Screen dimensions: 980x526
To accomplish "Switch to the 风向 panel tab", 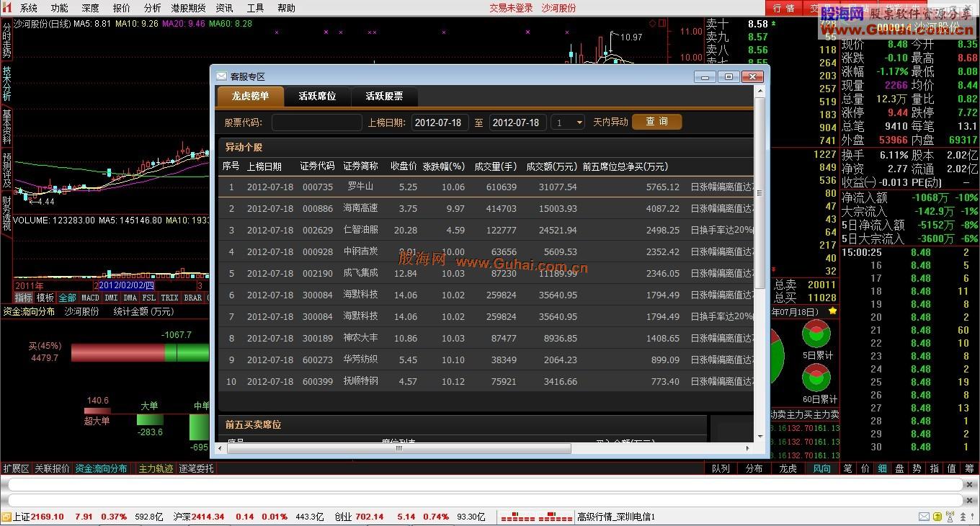I will coord(822,468).
